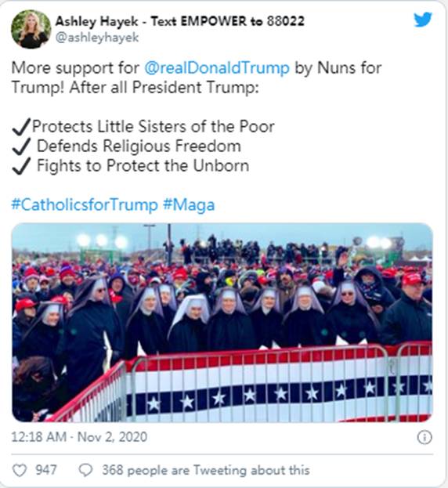
Task: Click the @ashleyhayek handle
Action: click(x=97, y=38)
